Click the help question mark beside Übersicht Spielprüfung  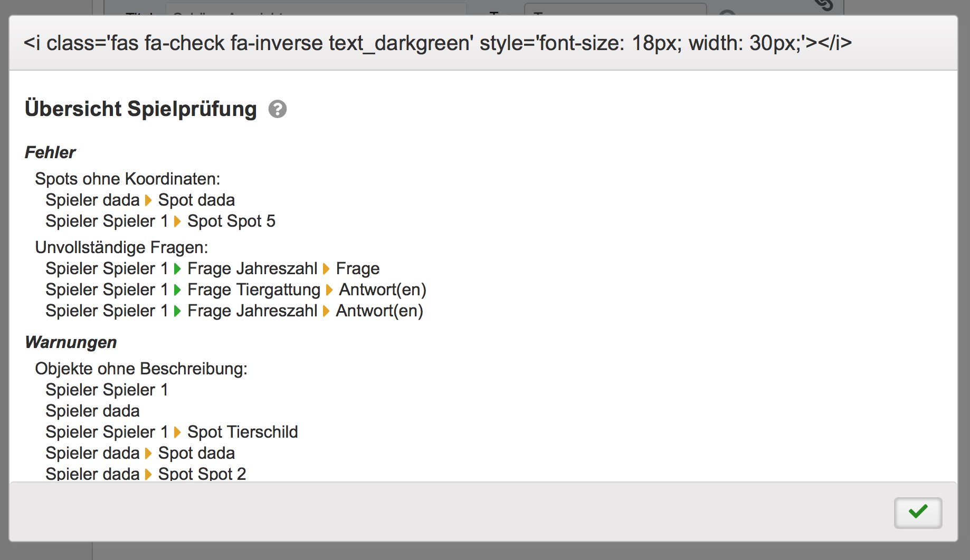click(x=278, y=109)
